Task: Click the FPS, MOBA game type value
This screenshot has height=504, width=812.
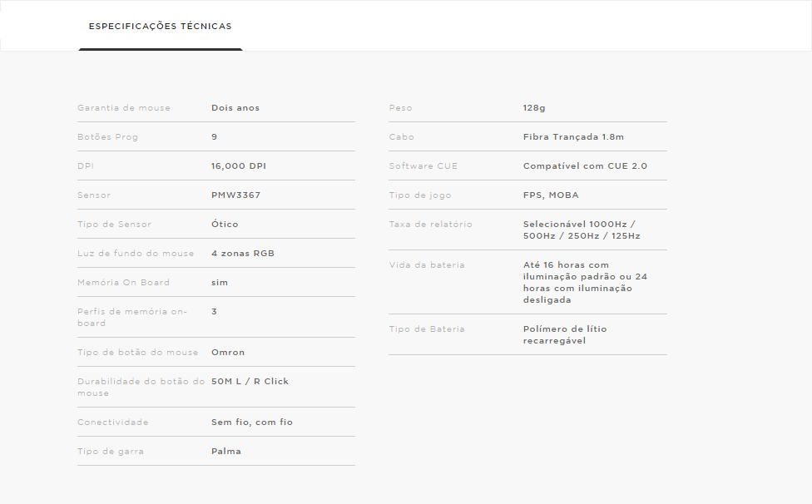Action: 551,195
